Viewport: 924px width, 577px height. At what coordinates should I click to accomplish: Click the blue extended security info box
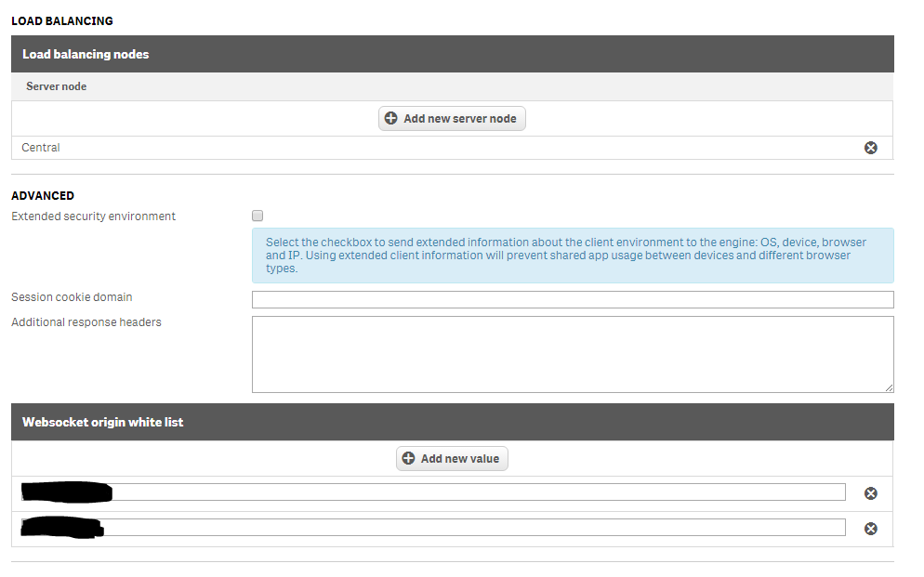pos(573,256)
